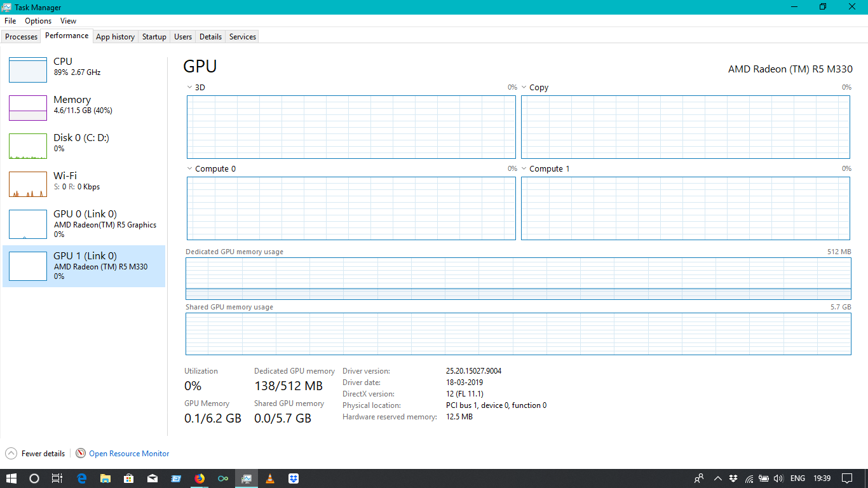Select the CPU graph thumbnail in sidebar
This screenshot has height=488, width=868.
click(x=28, y=70)
